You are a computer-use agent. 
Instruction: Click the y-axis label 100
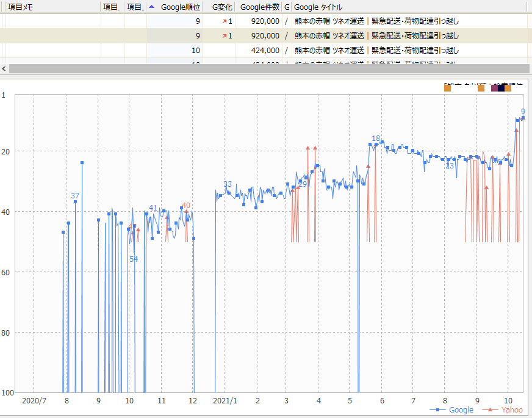(x=8, y=393)
